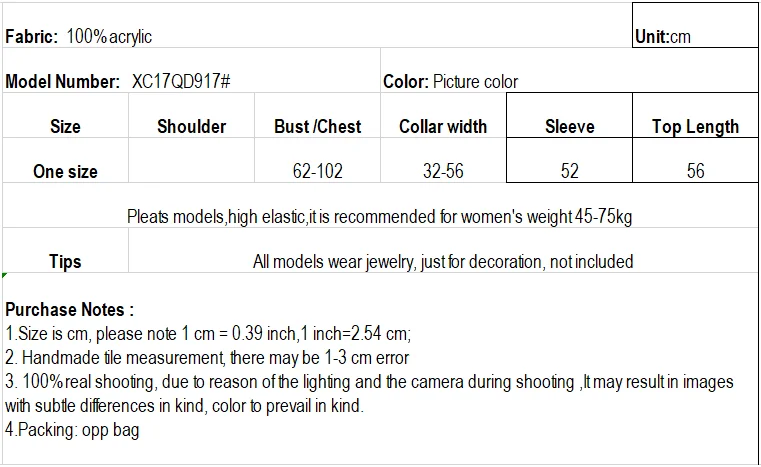This screenshot has height=467, width=761.
Task: Select the Sleeve header cell
Action: (569, 116)
